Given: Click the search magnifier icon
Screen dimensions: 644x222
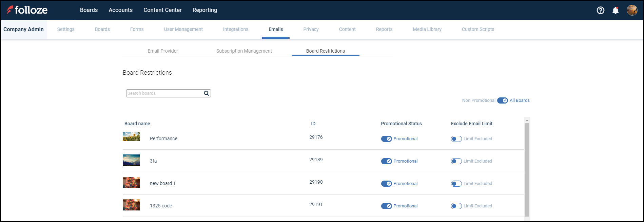Looking at the screenshot, I should coord(206,93).
